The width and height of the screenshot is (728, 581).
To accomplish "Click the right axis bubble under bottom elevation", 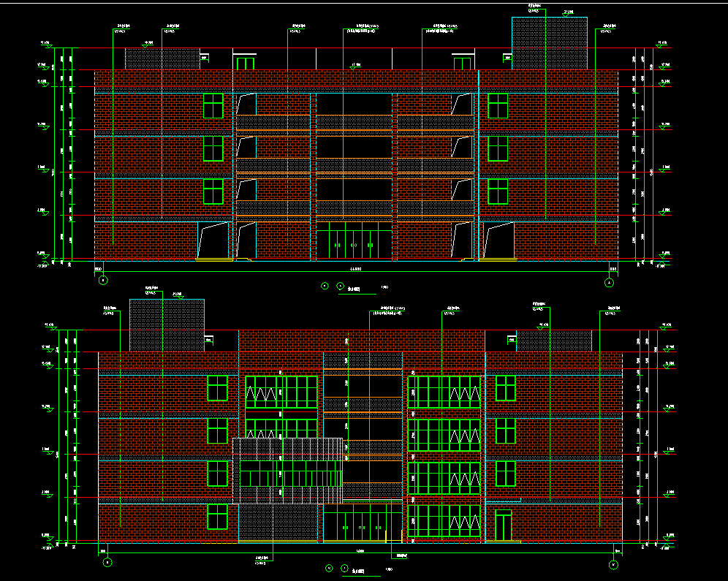I will (613, 564).
